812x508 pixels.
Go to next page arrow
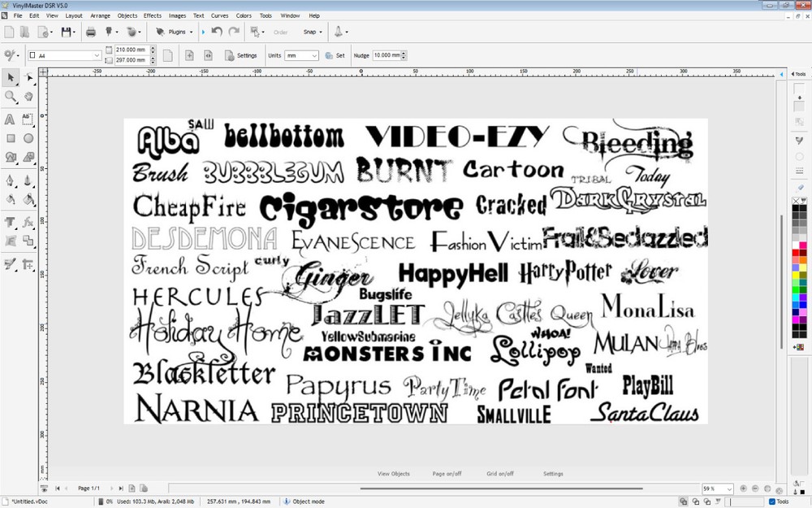pos(111,488)
